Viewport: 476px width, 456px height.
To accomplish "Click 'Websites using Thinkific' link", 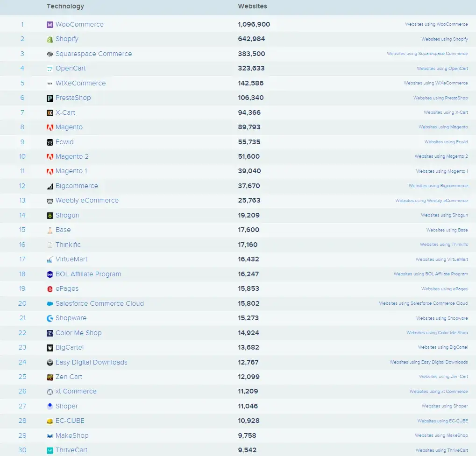I will (x=444, y=245).
